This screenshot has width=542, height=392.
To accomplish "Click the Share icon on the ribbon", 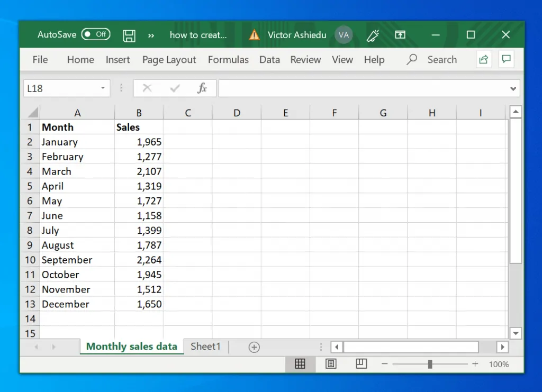I will click(483, 59).
